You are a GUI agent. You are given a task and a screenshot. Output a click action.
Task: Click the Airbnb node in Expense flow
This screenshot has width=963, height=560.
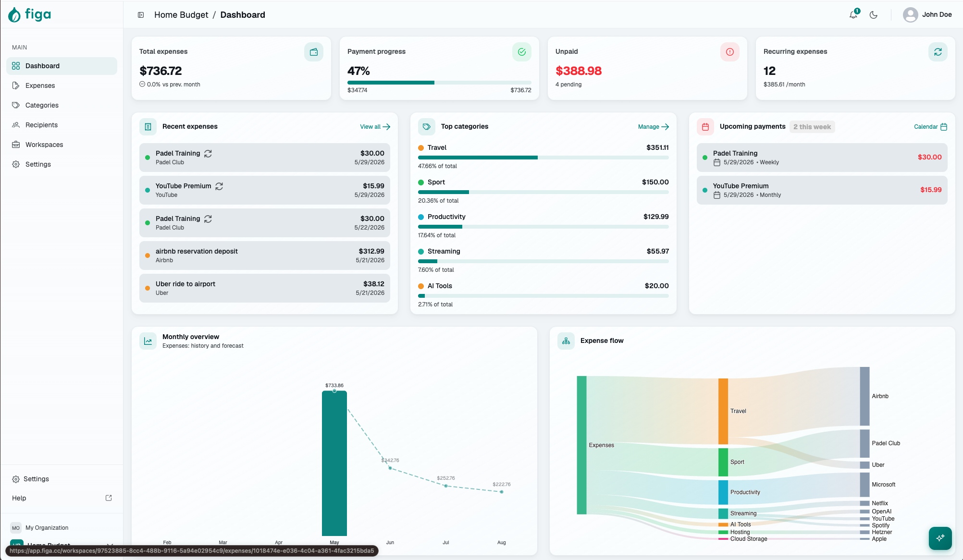(x=864, y=396)
